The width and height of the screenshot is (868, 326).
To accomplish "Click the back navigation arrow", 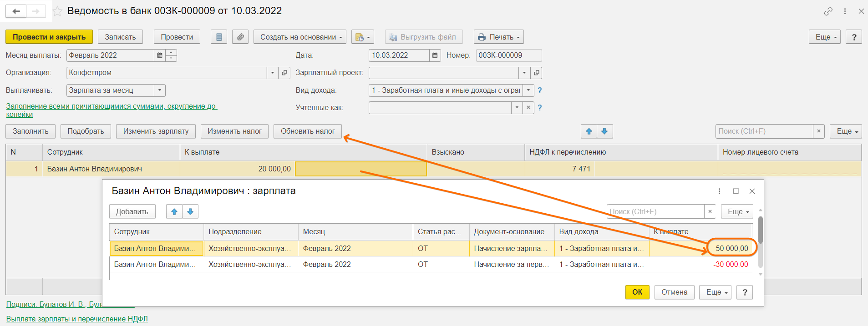I will [16, 11].
